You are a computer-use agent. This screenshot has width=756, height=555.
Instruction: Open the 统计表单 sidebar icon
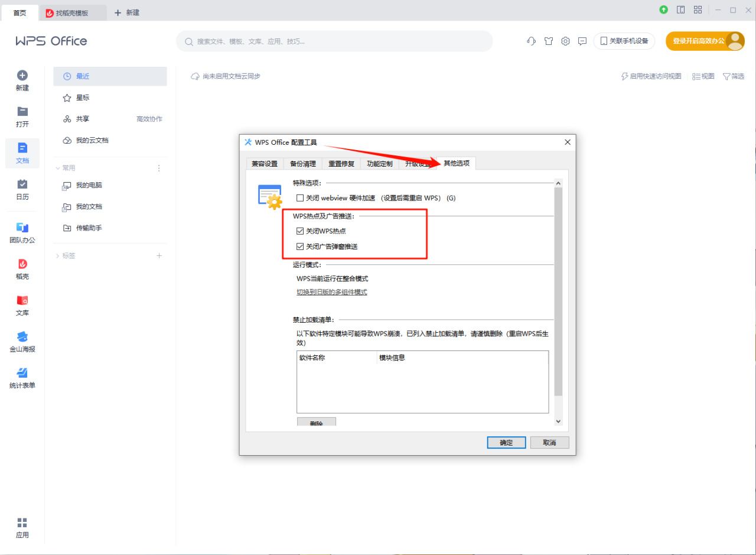22,378
